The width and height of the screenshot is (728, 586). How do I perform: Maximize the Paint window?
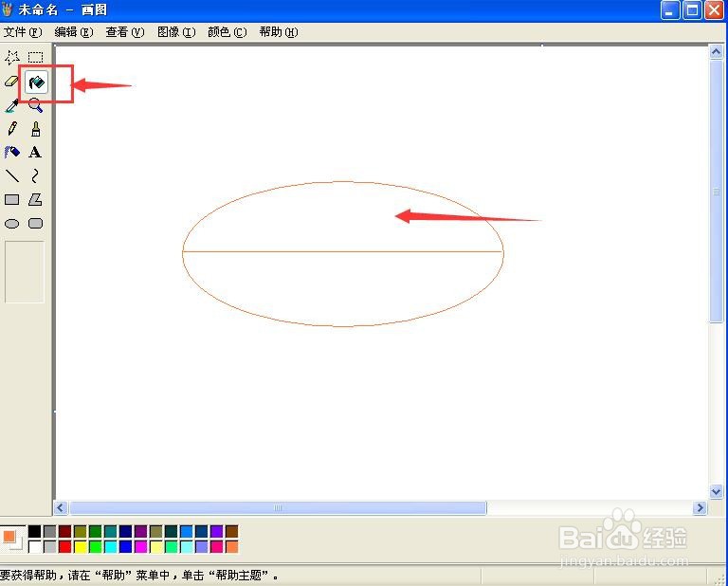coord(692,10)
